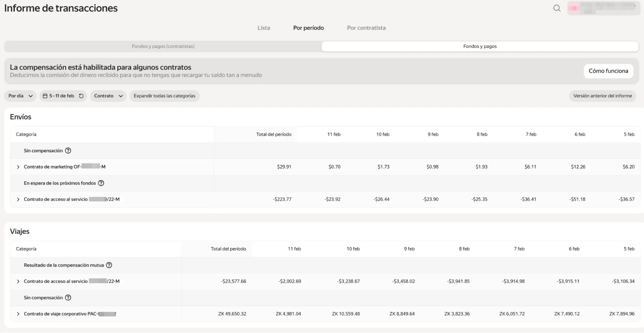Click the -$2,002.69 cell for 11 feb
Screen dimensions: 644x333
pos(290,281)
